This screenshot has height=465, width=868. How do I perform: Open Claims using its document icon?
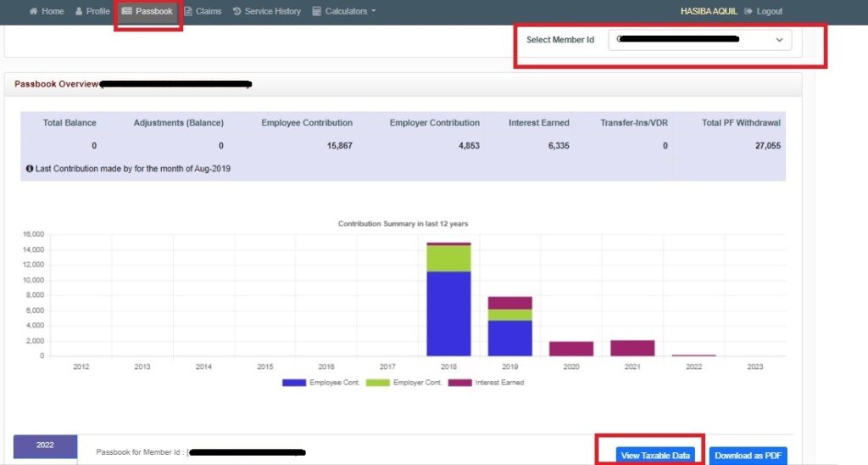pos(188,12)
